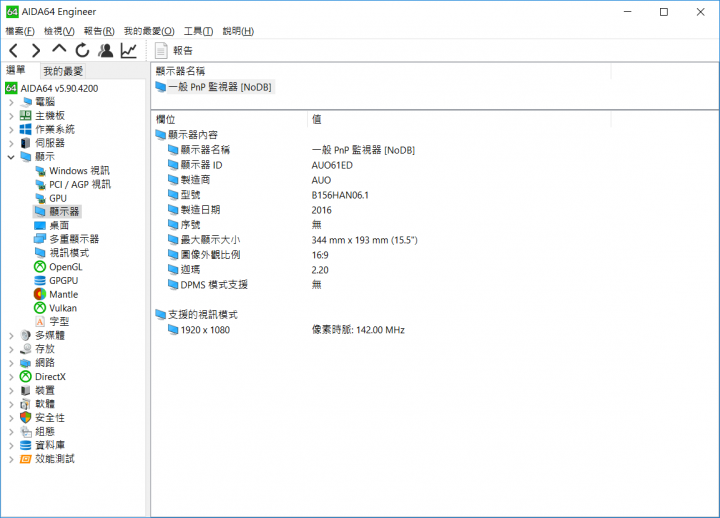Open the user silhouette toolbar icon
720x518 pixels.
click(x=106, y=51)
